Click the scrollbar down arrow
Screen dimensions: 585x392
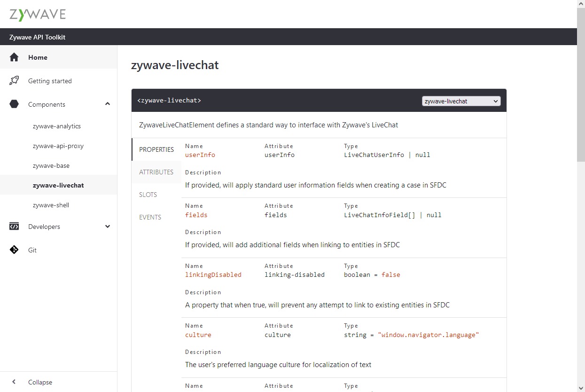581,388
